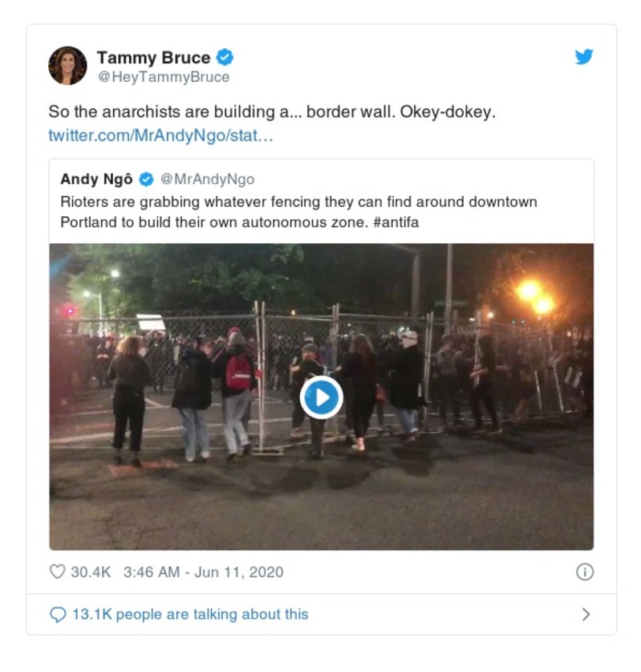
Task: Click Tammy Bruce's profile avatar
Action: point(67,66)
